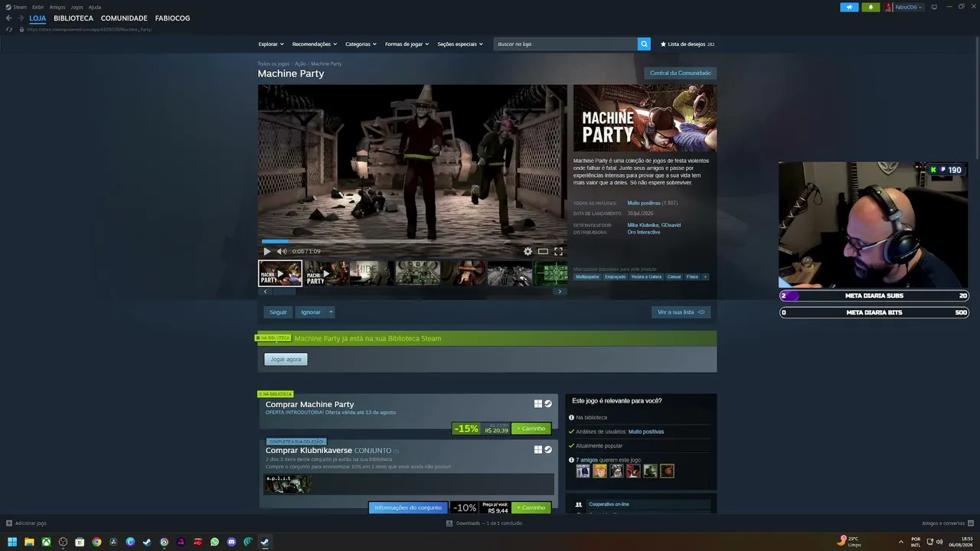Expand the Categorias store menu
Screen dimensions: 980x551
click(361, 44)
